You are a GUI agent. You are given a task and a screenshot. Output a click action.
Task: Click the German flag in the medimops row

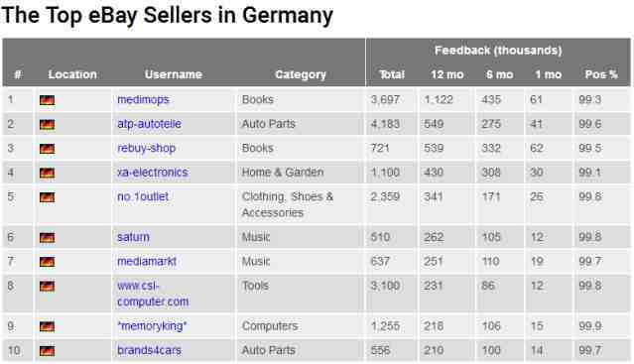point(47,100)
